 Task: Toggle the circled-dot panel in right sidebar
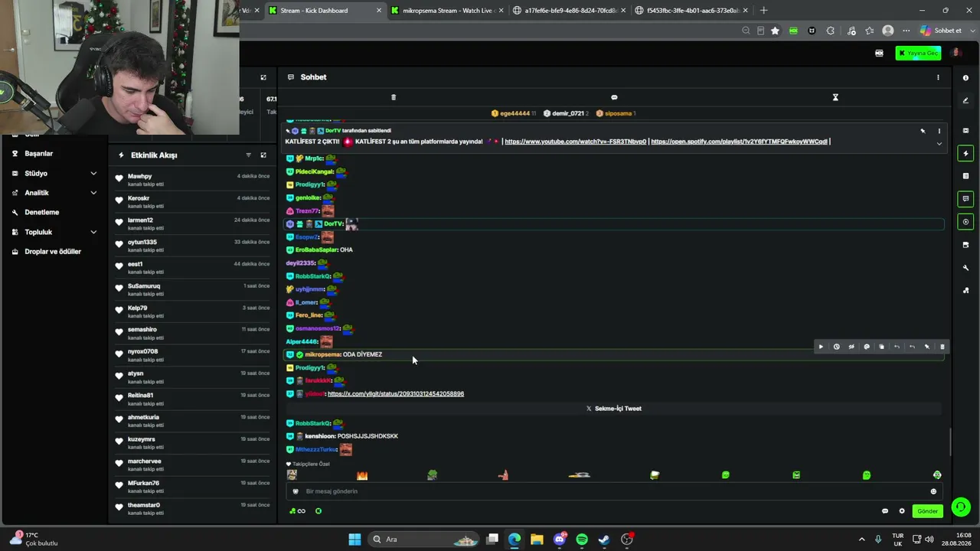[965, 222]
